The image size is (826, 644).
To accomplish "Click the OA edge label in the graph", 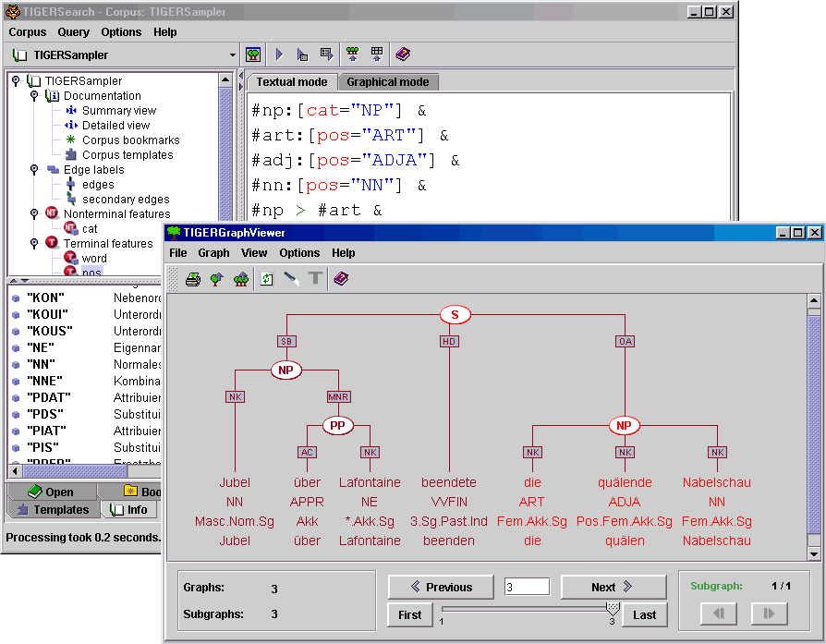I will (x=626, y=342).
